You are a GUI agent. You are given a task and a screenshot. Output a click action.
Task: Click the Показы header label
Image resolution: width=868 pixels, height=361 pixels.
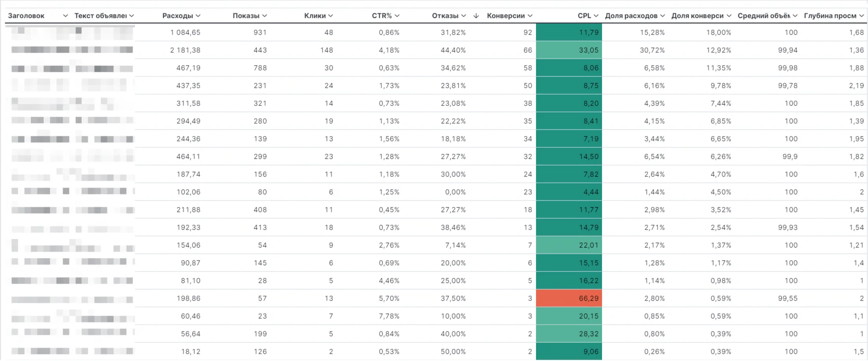[x=246, y=16]
